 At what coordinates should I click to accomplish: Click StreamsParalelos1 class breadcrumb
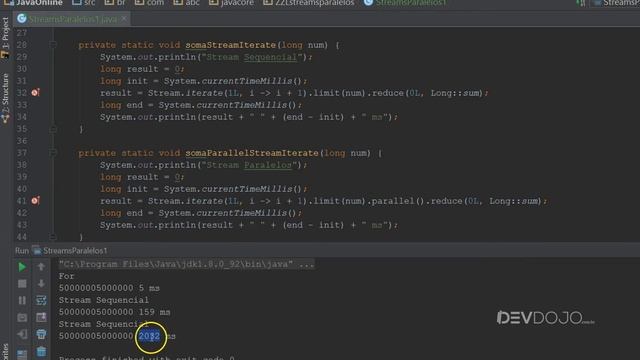coord(405,3)
